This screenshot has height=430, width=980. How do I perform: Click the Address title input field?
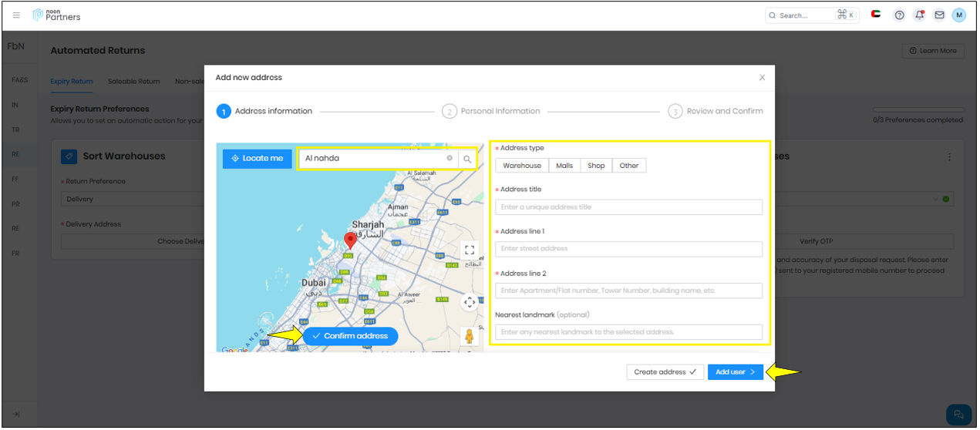[628, 207]
